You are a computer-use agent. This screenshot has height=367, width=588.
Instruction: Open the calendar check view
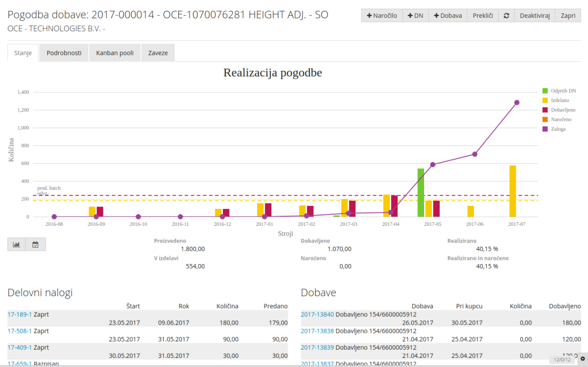pyautogui.click(x=36, y=245)
